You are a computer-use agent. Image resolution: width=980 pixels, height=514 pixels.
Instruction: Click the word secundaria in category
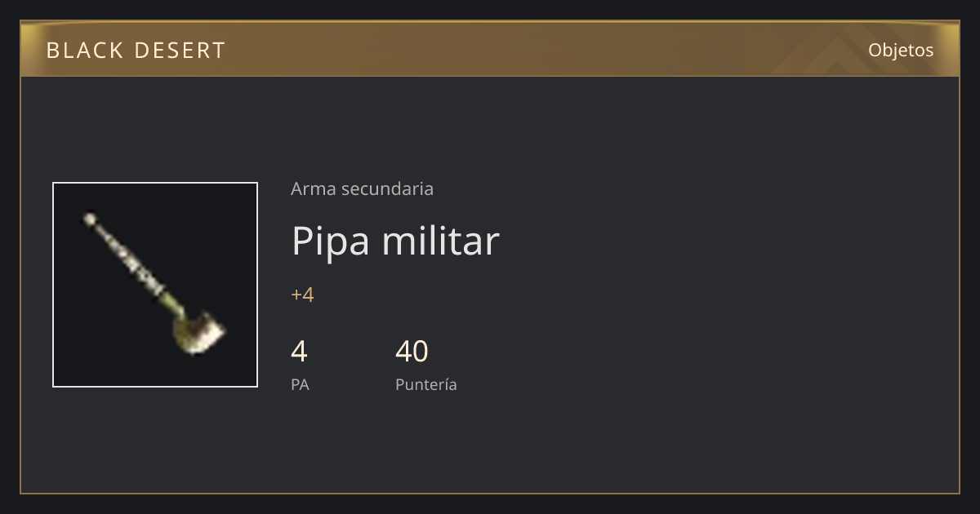387,188
